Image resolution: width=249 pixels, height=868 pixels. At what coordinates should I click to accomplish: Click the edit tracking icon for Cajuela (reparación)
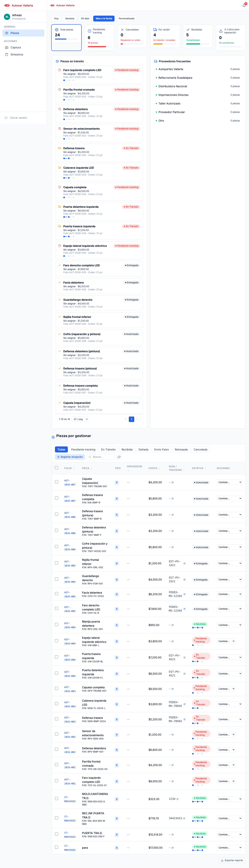pyautogui.click(x=172, y=483)
